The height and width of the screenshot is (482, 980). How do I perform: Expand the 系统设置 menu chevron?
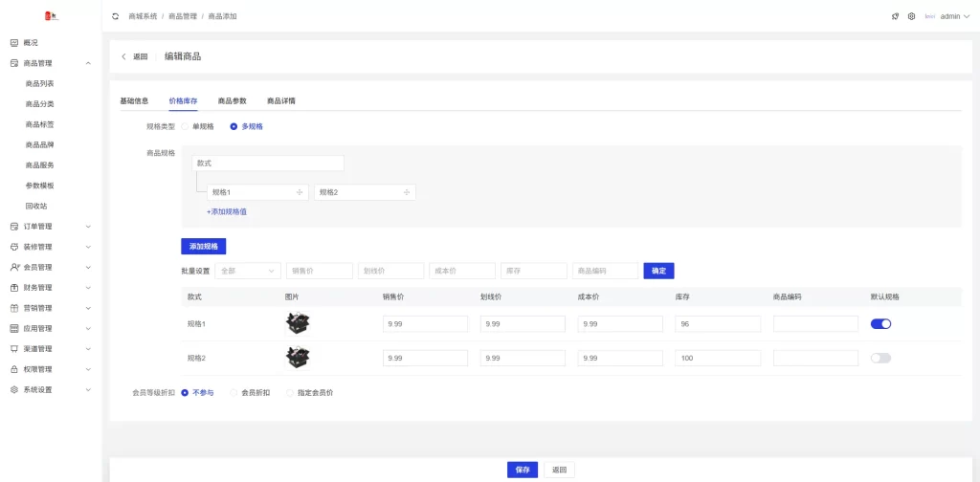pyautogui.click(x=88, y=389)
